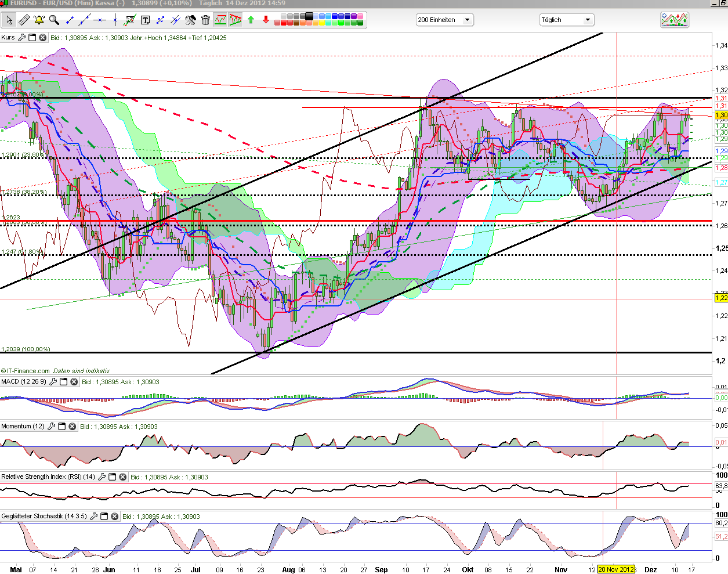
Task: Click the 1,247 (61,80%) Fibonacci label
Action: [22, 252]
